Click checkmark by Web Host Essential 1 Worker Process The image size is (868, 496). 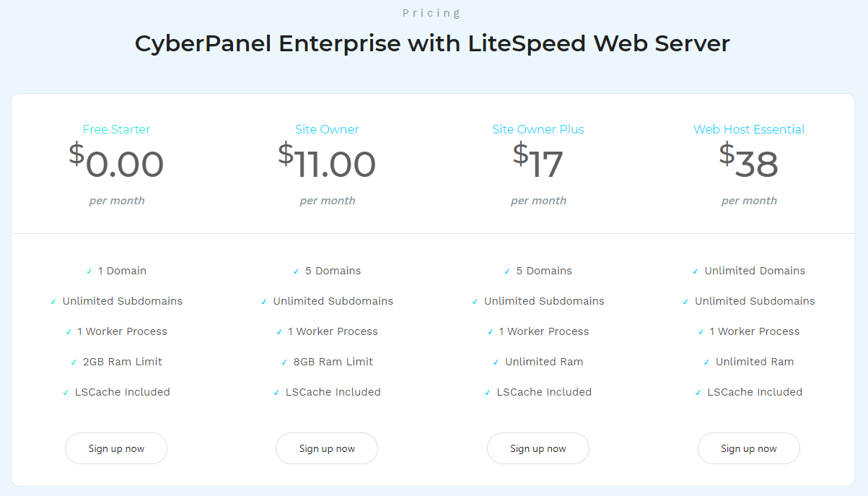click(701, 332)
